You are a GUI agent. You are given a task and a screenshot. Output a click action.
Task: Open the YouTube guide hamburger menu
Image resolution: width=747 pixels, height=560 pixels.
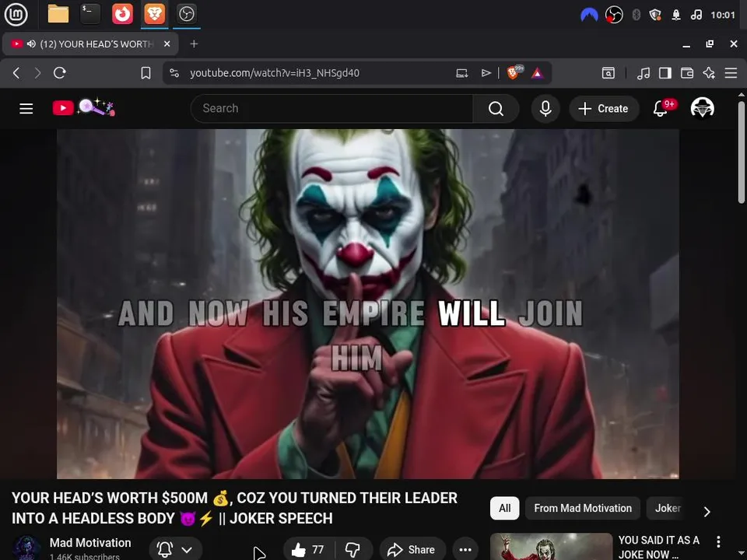pyautogui.click(x=26, y=109)
